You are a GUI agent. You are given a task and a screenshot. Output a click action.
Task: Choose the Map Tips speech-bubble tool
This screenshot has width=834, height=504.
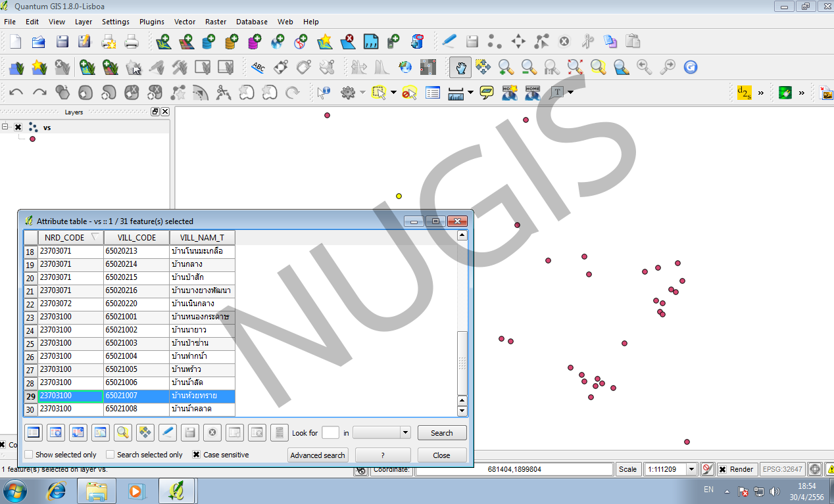click(x=487, y=93)
